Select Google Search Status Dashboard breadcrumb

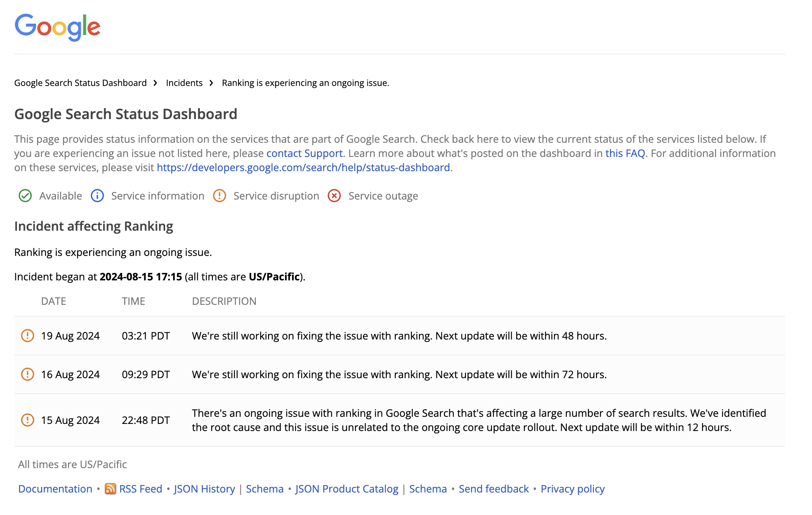coord(80,83)
